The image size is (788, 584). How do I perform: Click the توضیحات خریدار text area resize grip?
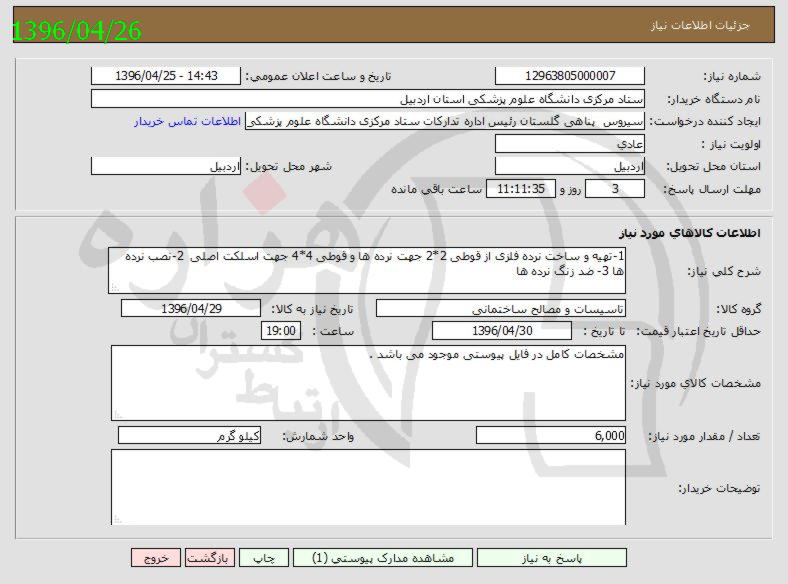click(x=118, y=519)
